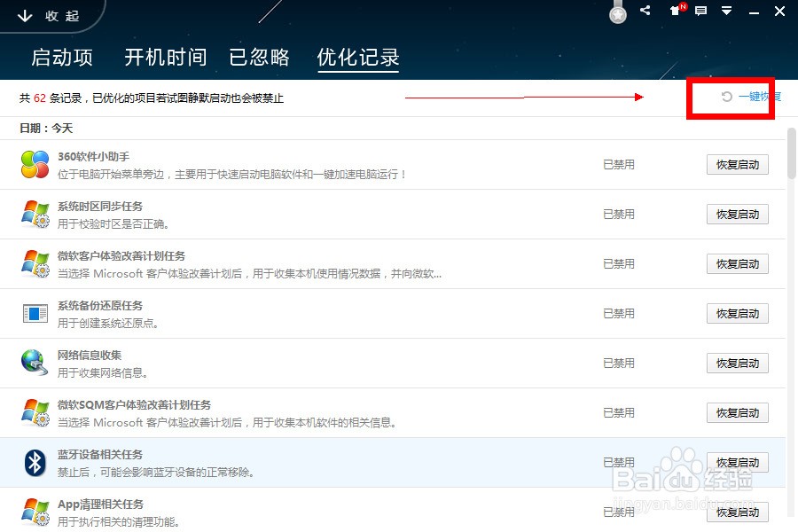Screen dimensions: 798x532
Task: Click the medal badge icon in title bar
Action: (x=618, y=13)
